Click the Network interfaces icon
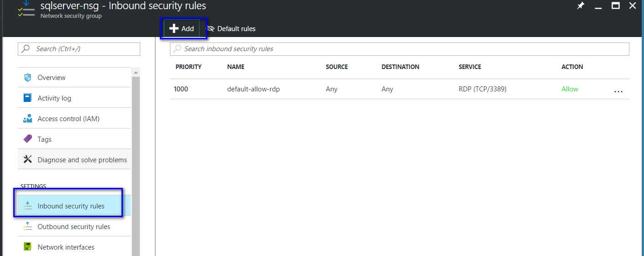 pyautogui.click(x=27, y=247)
